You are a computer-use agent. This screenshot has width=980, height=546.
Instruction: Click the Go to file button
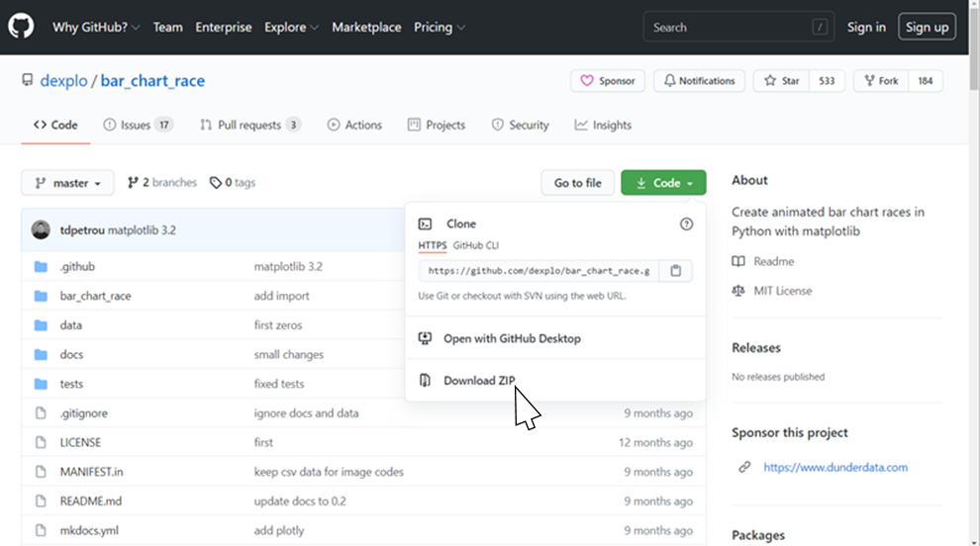577,182
